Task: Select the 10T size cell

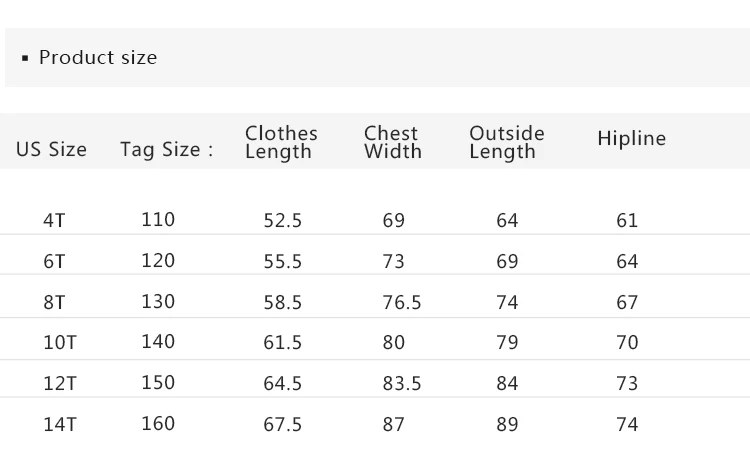Action: [59, 342]
